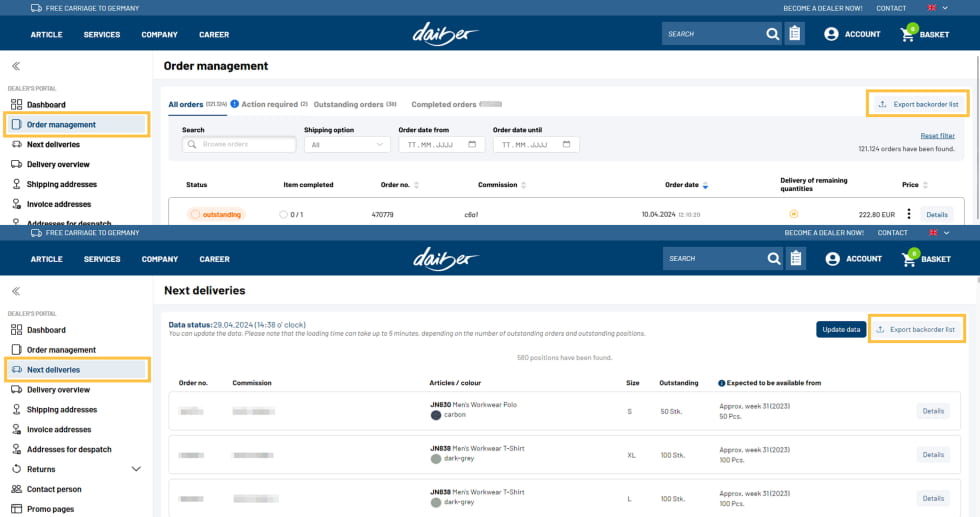Click calendar icon in Order date from field
Screen dimensions: 980x517
click(x=472, y=144)
